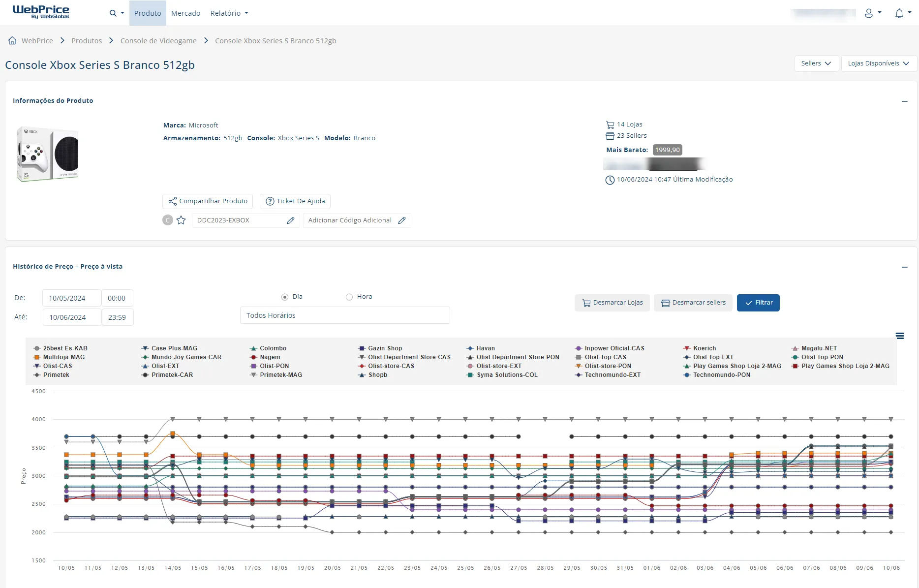Image resolution: width=919 pixels, height=588 pixels.
Task: Toggle Olist-EXT legend series
Action: (160, 366)
